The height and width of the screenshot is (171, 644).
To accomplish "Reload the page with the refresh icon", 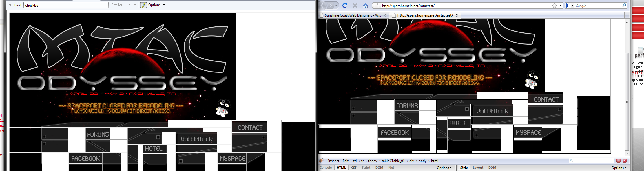I will [x=345, y=6].
